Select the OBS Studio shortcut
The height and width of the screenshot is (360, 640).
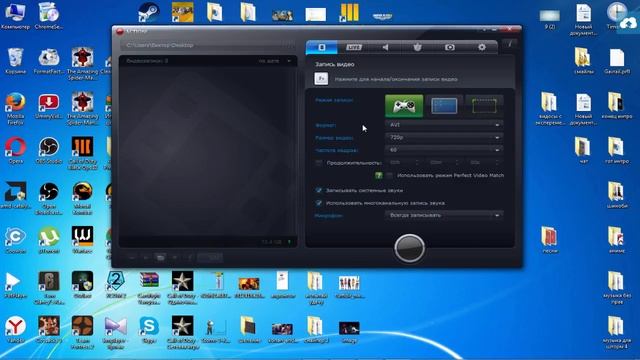pos(49,150)
